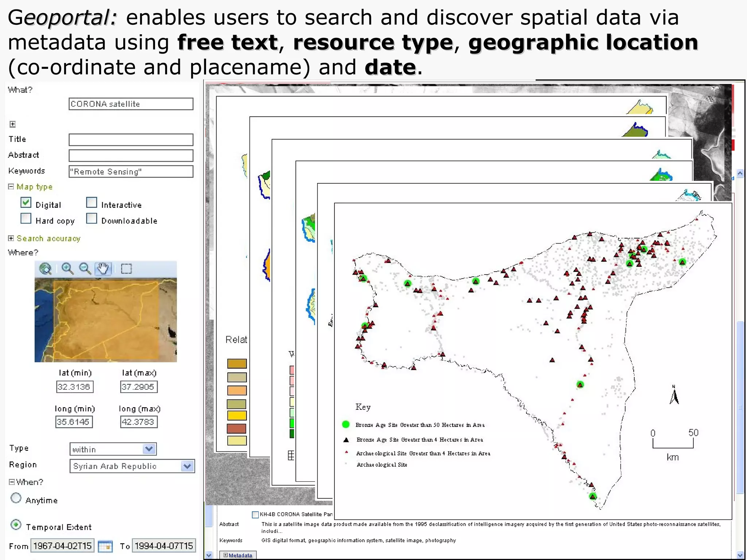
Task: Select the zoom out magnifier tool
Action: 85,269
